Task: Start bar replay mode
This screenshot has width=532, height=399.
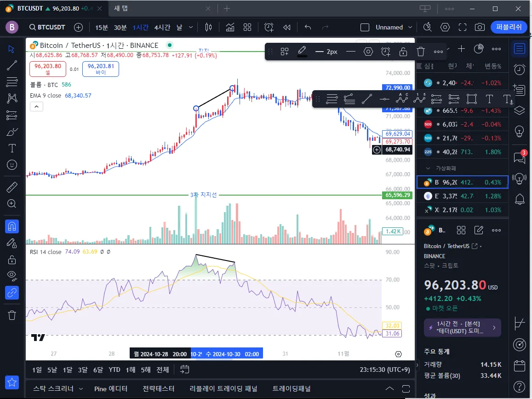Action: click(x=287, y=27)
